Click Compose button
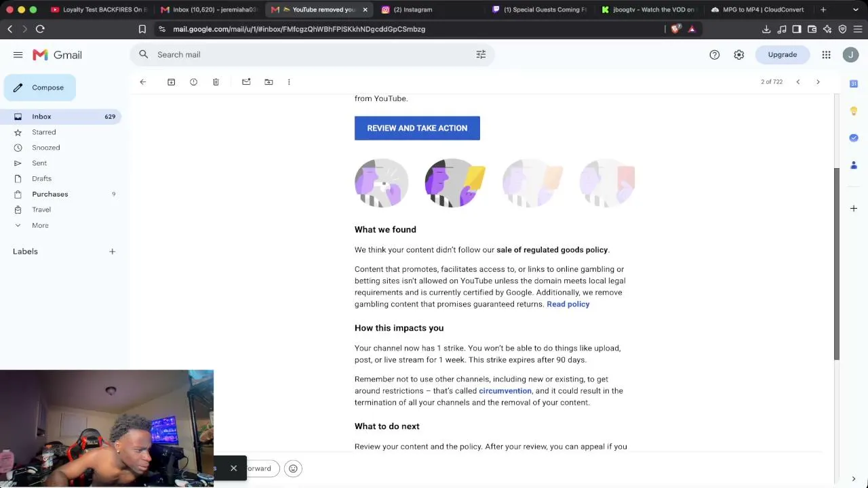The image size is (868, 488). (39, 87)
